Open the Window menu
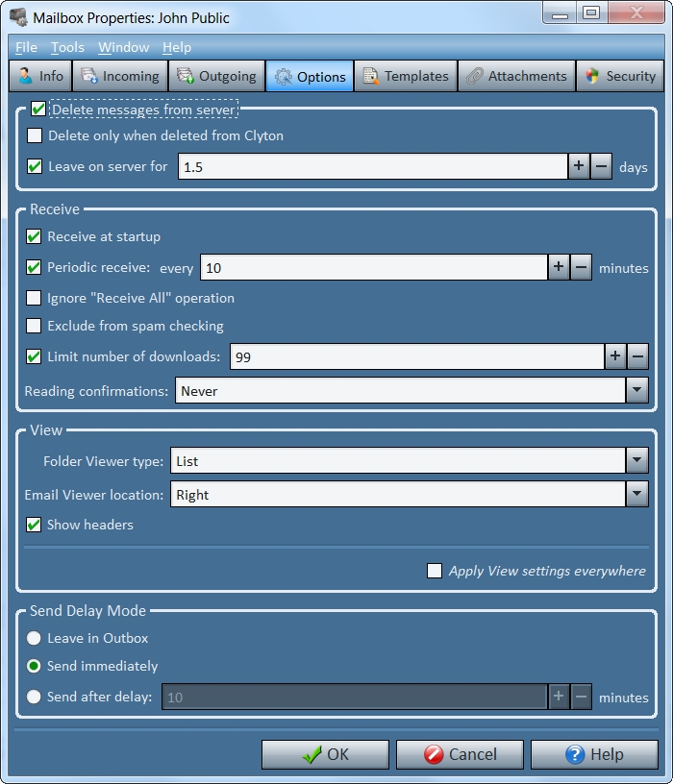Screen dimensions: 673x784 coord(124,47)
